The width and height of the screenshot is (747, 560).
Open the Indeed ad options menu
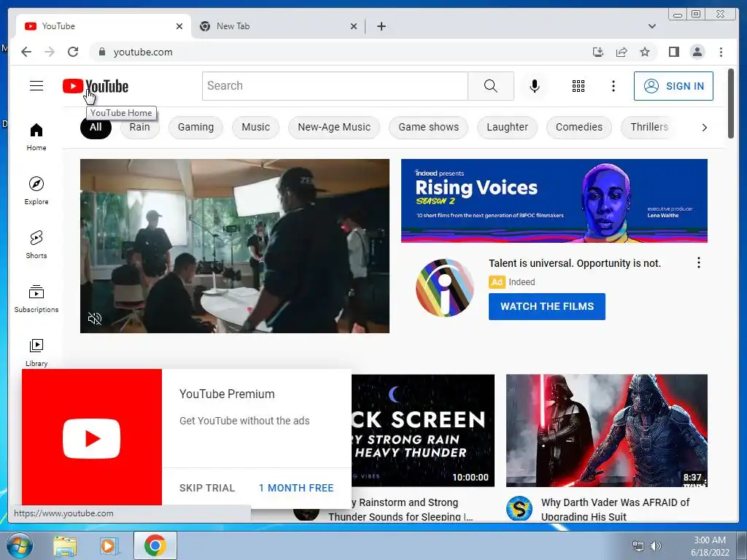(698, 262)
